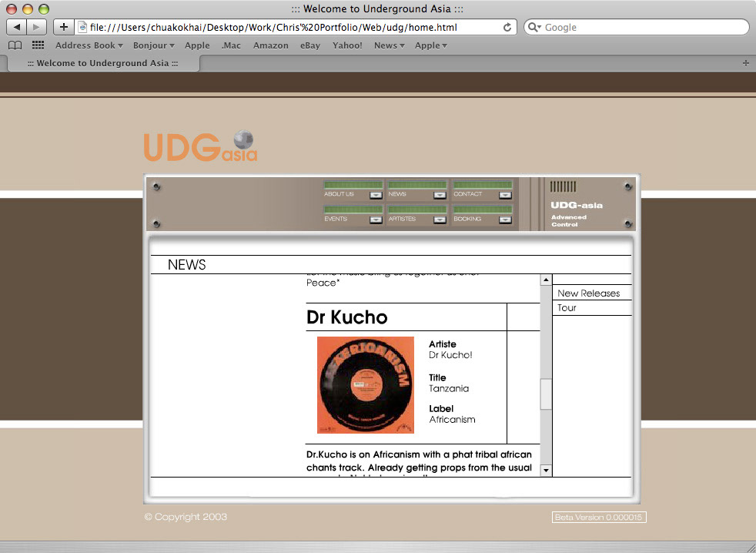Open a new tab with the plus at tab bar end
756x553 pixels.
pos(746,63)
